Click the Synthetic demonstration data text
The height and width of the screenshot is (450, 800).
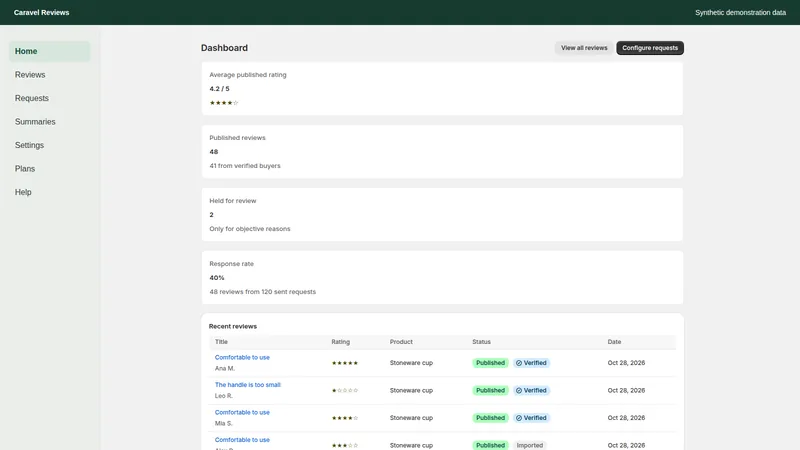(740, 13)
